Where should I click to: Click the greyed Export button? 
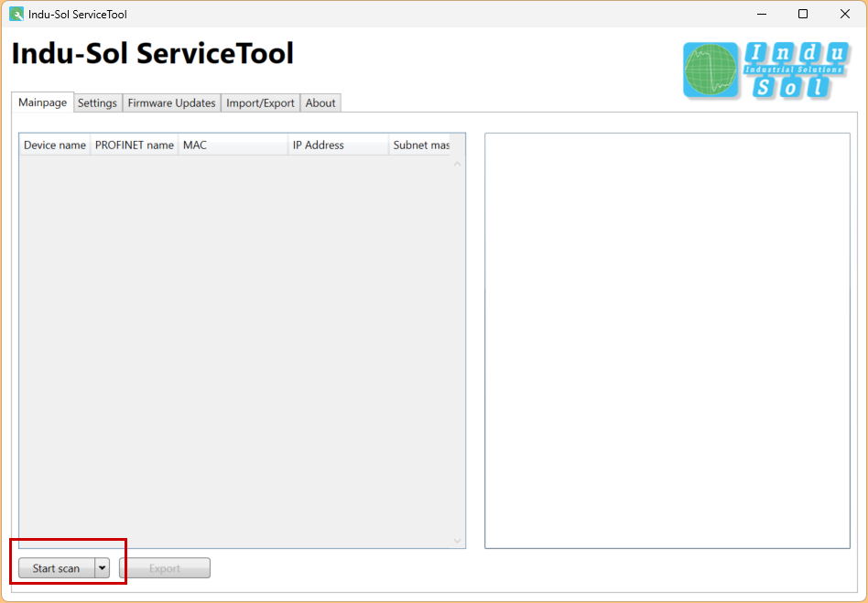point(165,568)
